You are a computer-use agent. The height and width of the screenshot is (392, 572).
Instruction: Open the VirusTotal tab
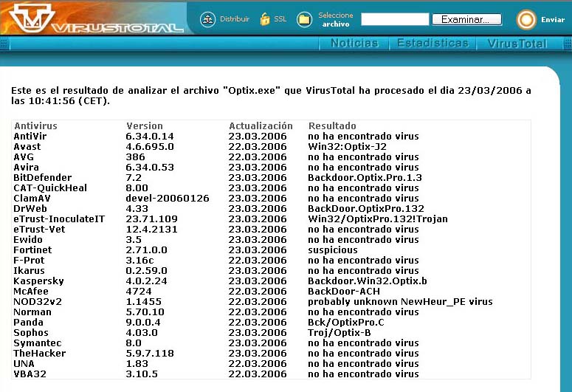click(x=517, y=44)
